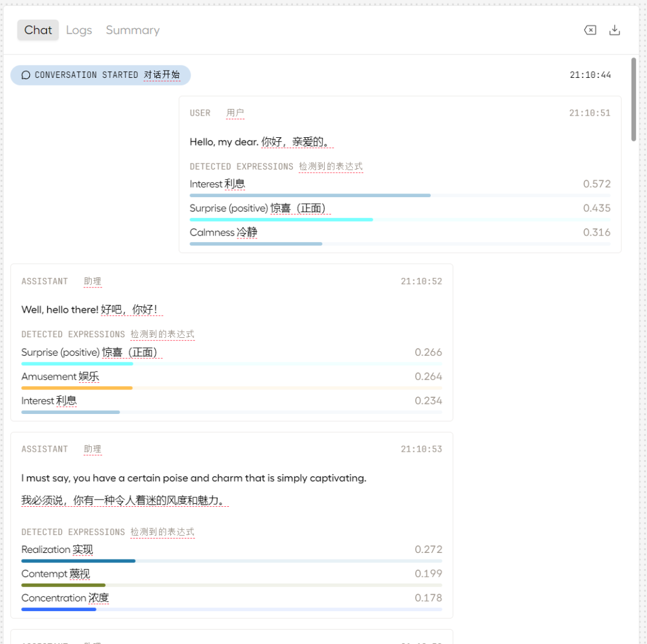Click the score value 0.435
The image size is (647, 644).
coord(597,208)
